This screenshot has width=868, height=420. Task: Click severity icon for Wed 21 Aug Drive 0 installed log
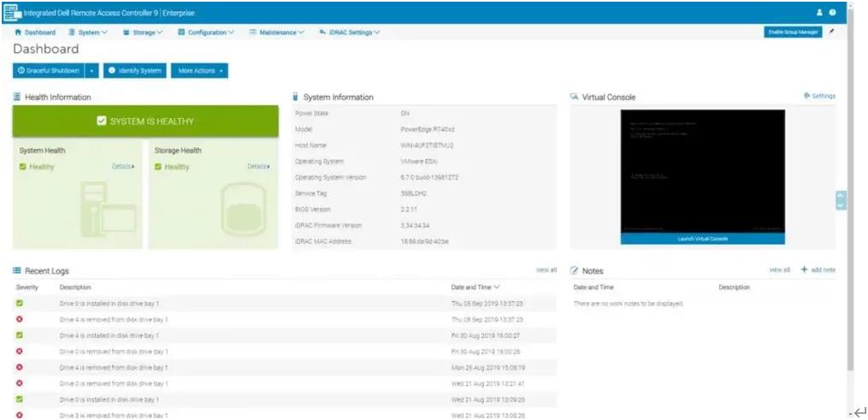coord(20,399)
